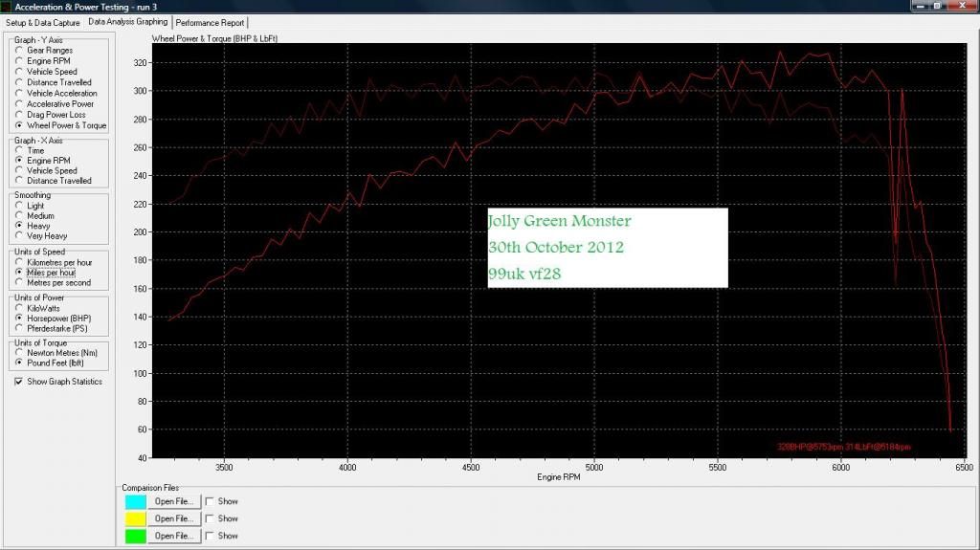Click the green comparison color swatch
Viewport: 980px width, 550px height.
(135, 536)
